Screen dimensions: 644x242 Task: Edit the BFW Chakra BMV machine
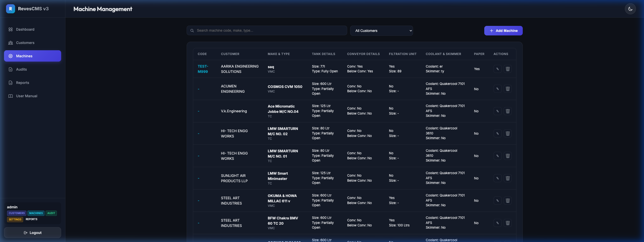point(497,223)
